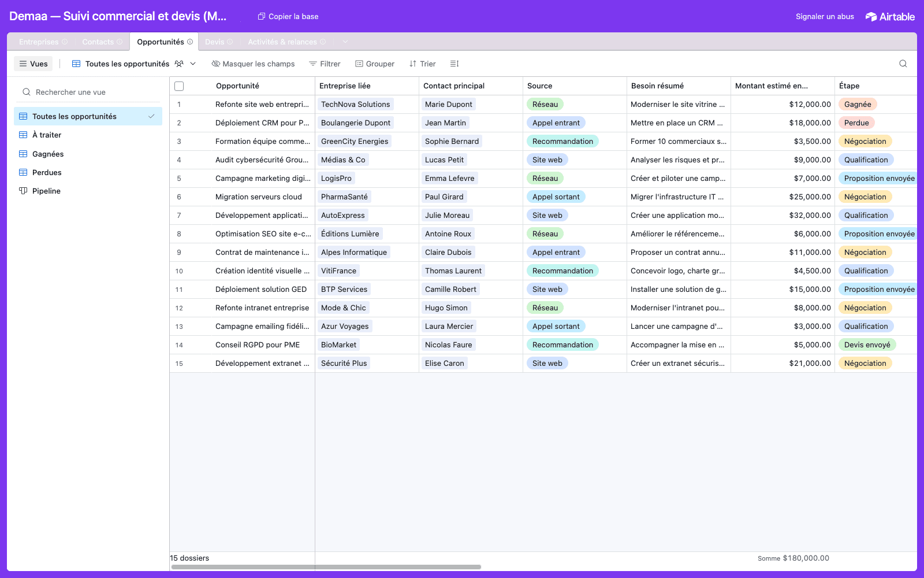Click Signaler un abus link

click(825, 16)
